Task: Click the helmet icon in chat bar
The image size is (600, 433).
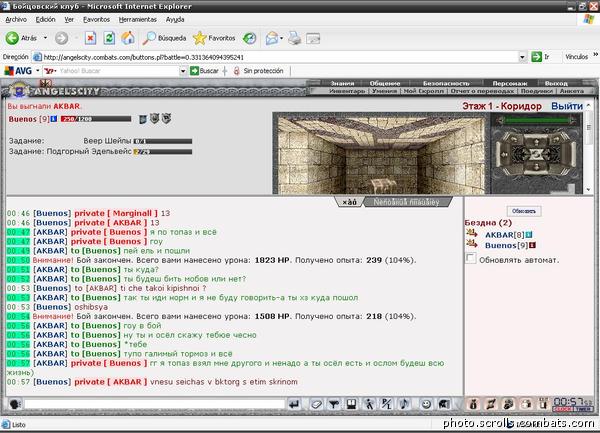Action: tap(444, 404)
